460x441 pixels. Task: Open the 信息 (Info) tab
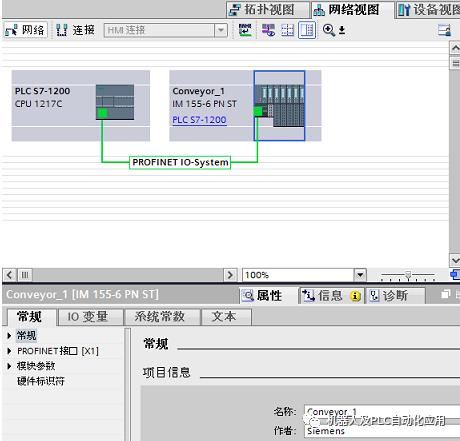click(x=331, y=296)
